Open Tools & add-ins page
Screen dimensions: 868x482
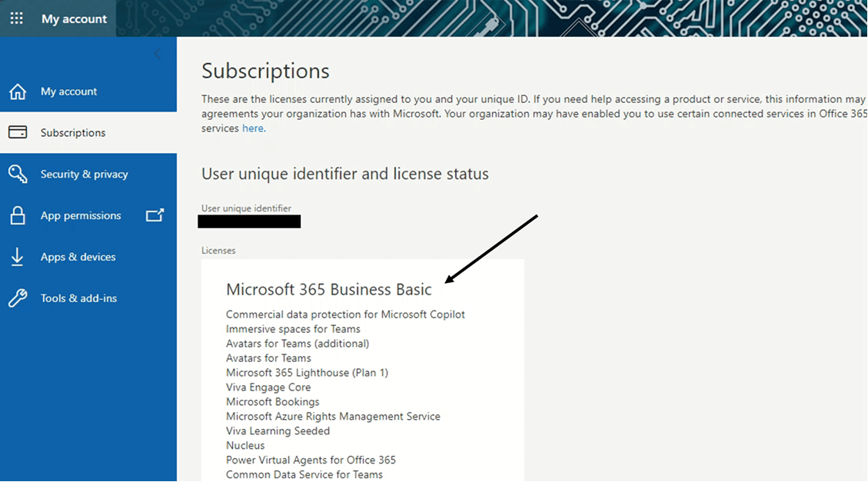click(78, 298)
